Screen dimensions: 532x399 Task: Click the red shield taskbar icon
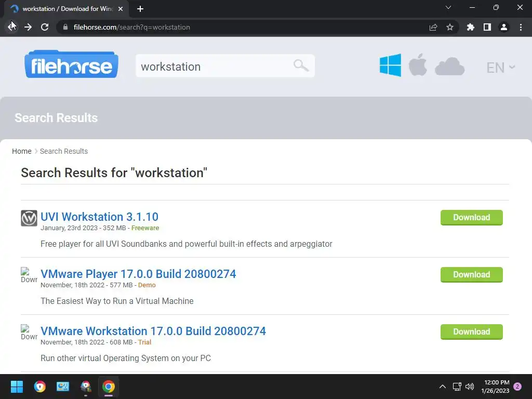[x=39, y=387]
